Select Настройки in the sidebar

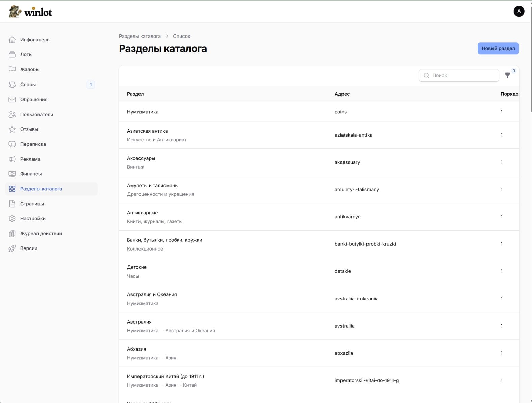point(52,218)
